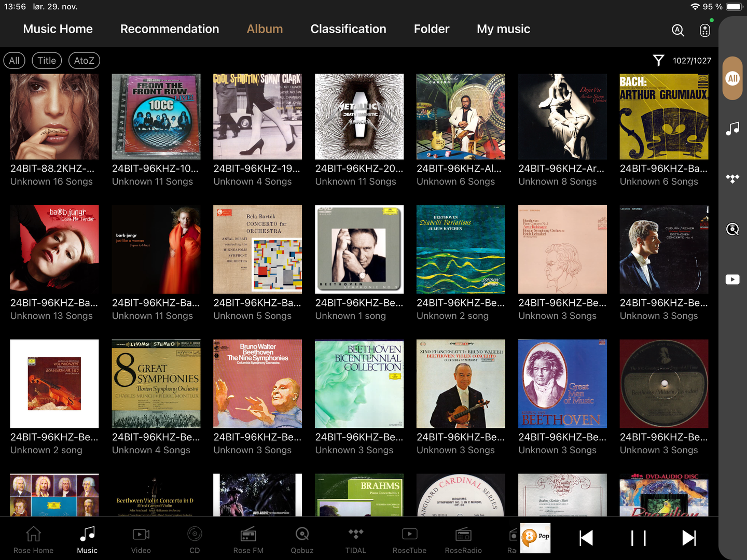
Task: Open the Great Men of Music Beethoven cover
Action: point(562,384)
